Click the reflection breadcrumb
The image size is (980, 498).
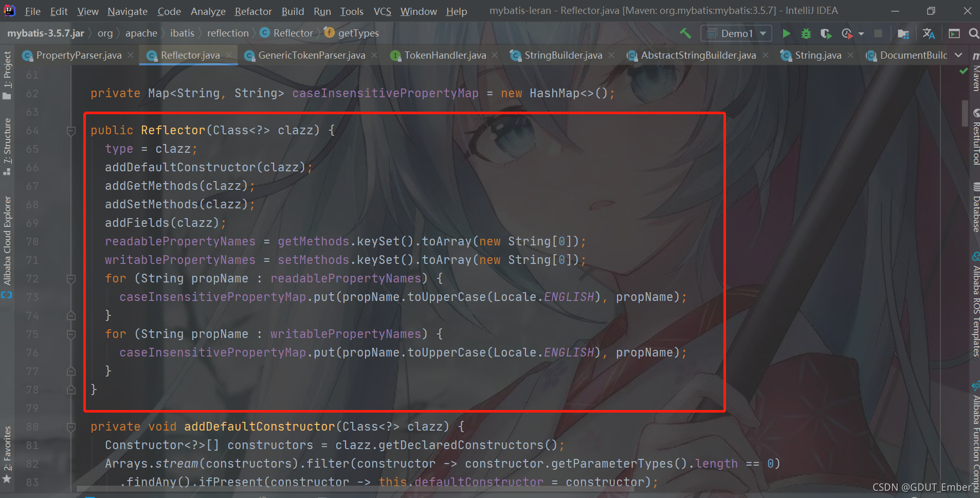[x=228, y=33]
